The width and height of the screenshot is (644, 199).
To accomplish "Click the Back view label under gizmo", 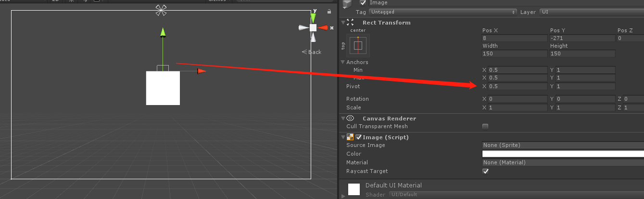I will [x=312, y=52].
